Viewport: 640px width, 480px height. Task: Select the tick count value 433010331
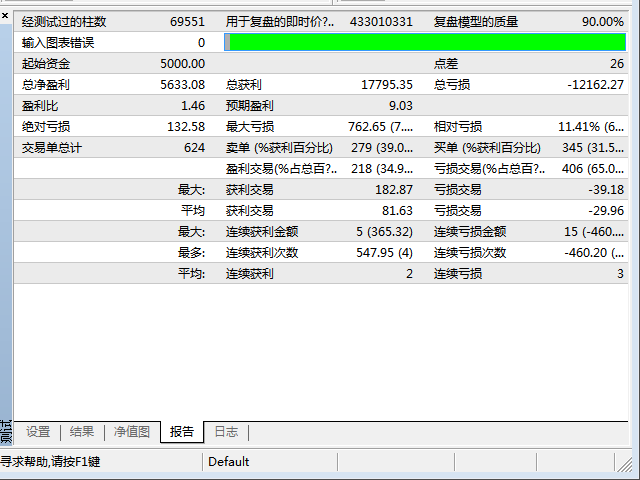pos(381,22)
